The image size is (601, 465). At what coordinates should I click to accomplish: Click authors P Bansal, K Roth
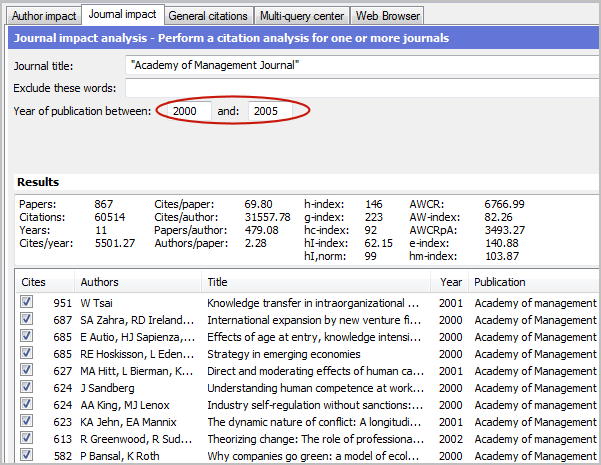pos(120,456)
